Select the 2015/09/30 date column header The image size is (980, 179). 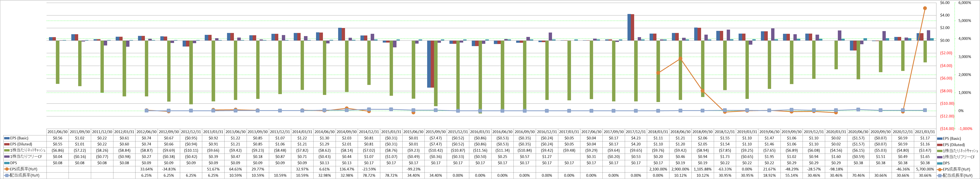tap(436, 132)
